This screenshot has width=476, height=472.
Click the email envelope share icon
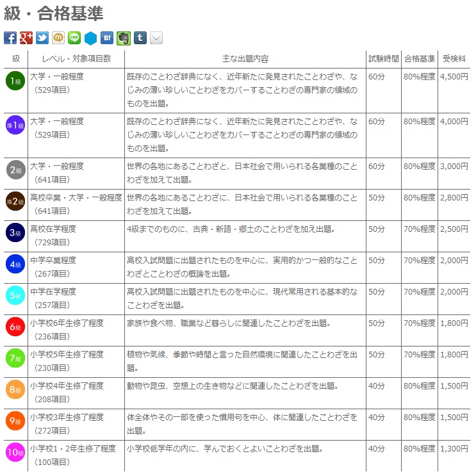click(156, 38)
